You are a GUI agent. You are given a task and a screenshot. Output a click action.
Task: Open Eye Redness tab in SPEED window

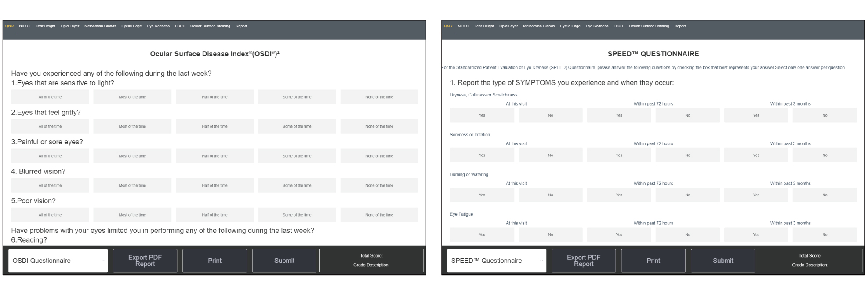click(597, 26)
